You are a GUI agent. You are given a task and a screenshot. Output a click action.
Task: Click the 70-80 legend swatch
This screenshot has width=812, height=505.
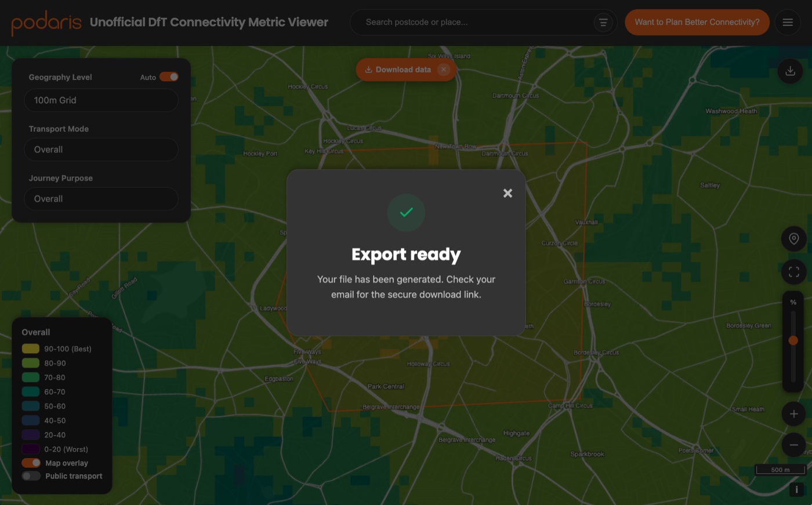31,377
